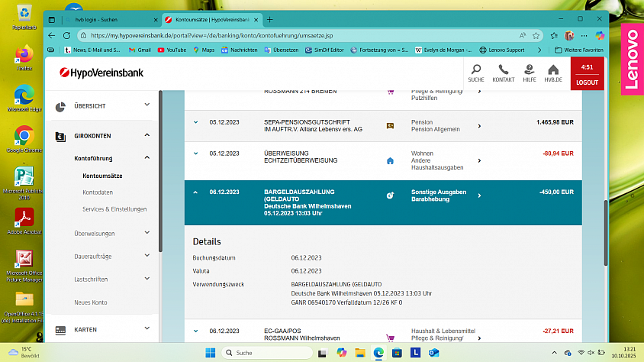Open new browser tab
644x362 pixels.
coord(270,19)
